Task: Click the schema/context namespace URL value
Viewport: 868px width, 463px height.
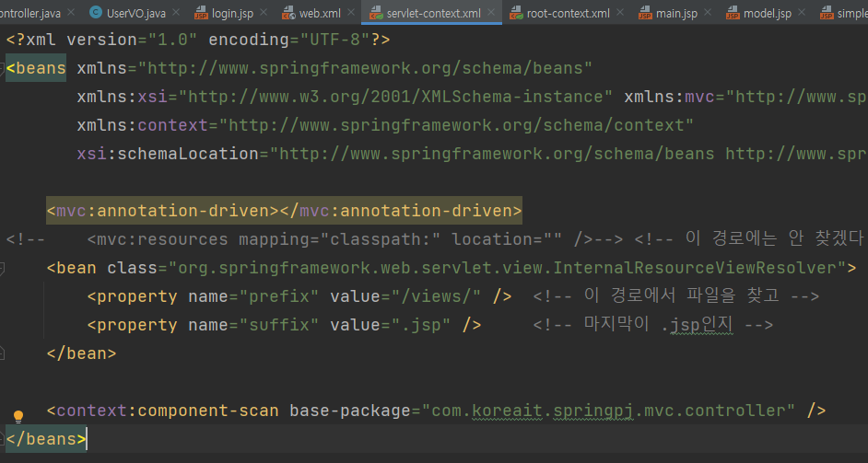Action: click(x=456, y=125)
